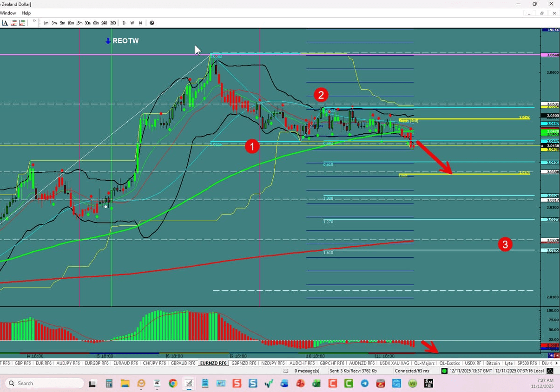This screenshot has width=560, height=392.
Task: Switch chart to the 60m timeframe
Action: 96,22
